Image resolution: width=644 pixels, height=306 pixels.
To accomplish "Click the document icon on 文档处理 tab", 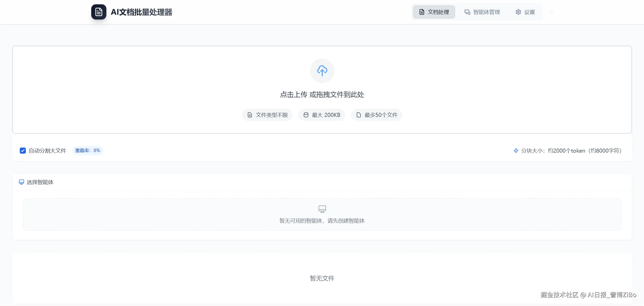I will tap(421, 12).
